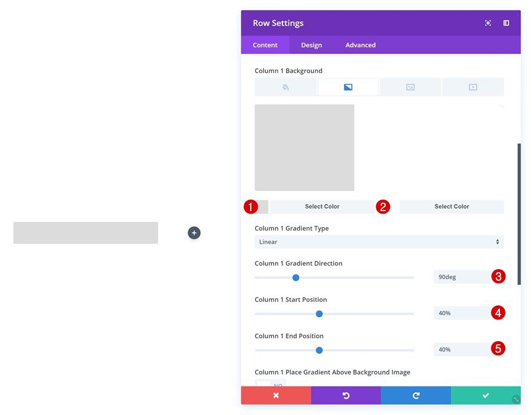Discard changes with the red X button
Screen dimensions: 532x415
(x=276, y=395)
